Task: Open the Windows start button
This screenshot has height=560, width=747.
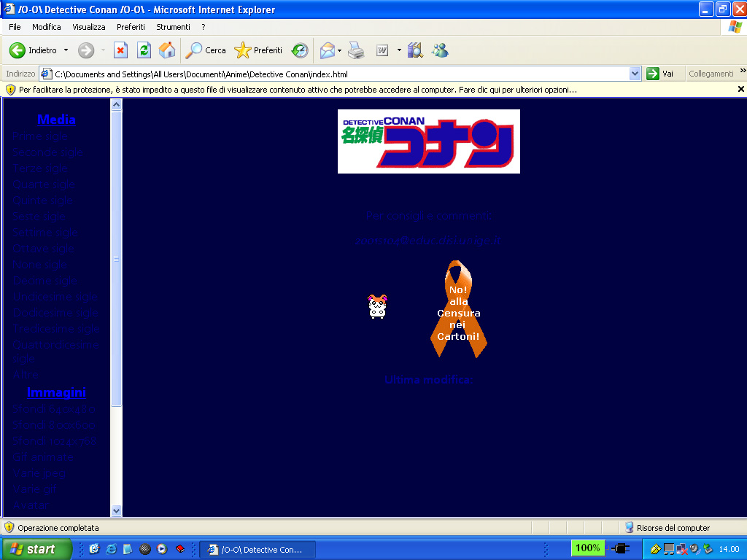Action: coord(36,549)
